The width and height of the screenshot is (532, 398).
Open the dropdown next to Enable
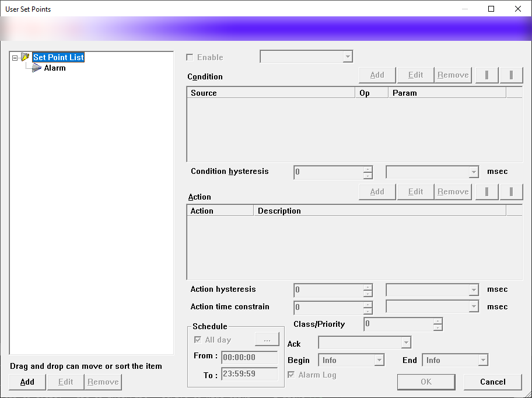[x=348, y=57]
